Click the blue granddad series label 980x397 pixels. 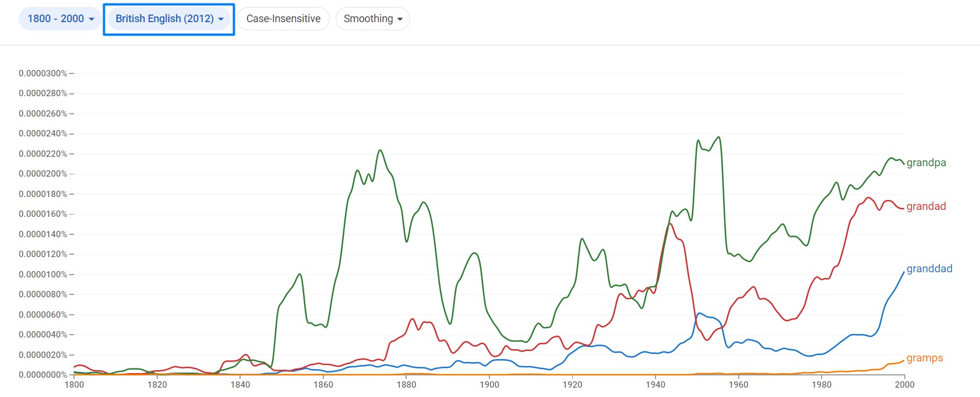click(929, 269)
